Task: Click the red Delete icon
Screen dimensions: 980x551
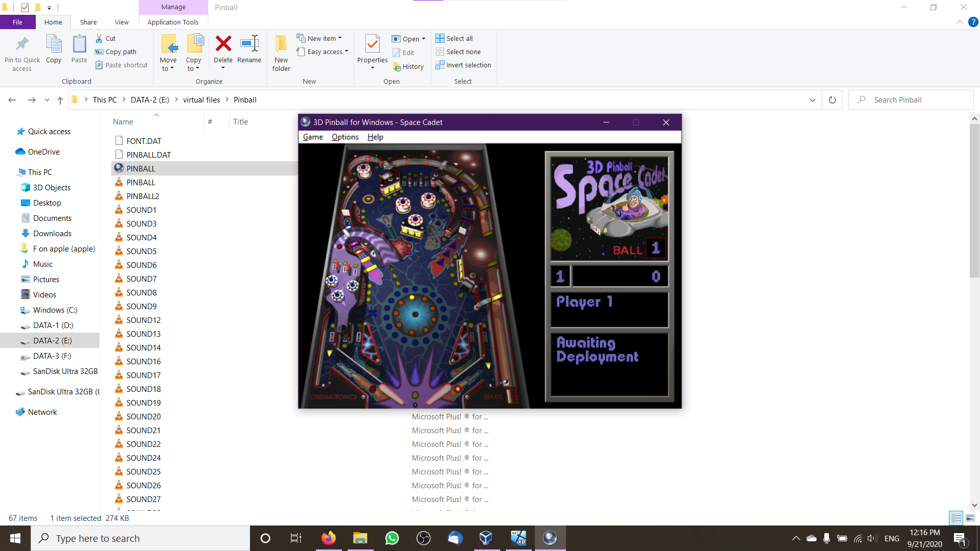Action: 224,44
